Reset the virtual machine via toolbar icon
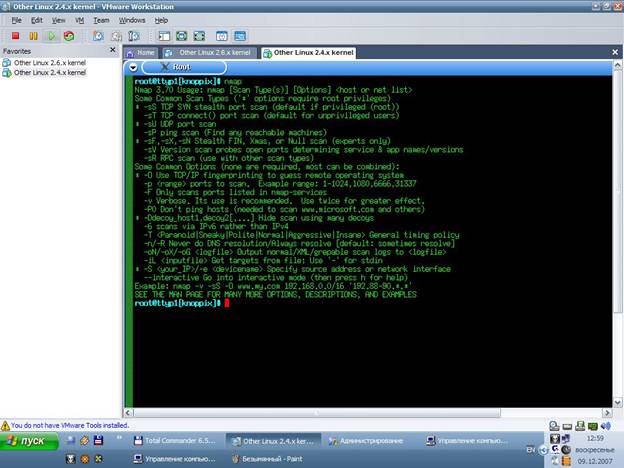This screenshot has width=624, height=468. pos(68,35)
